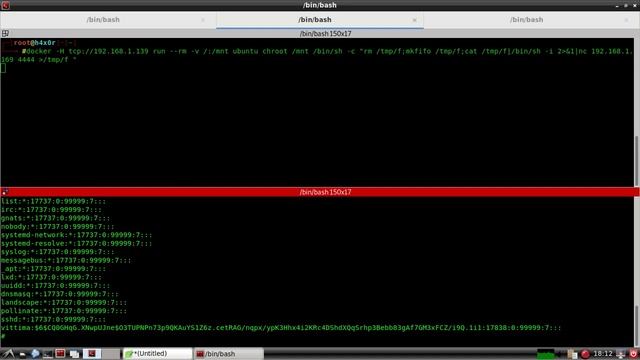Click the cursor block in upper terminal
Screen dimensions: 640x360
(3, 68)
